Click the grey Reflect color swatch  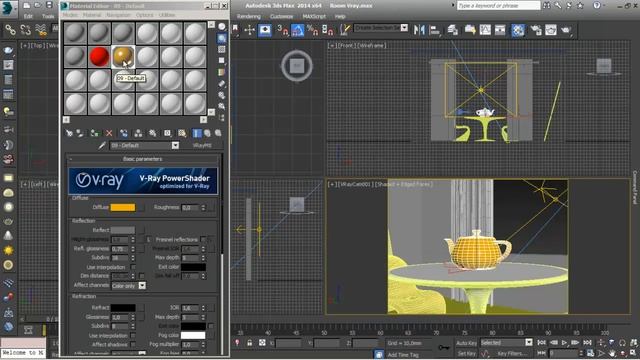click(123, 230)
